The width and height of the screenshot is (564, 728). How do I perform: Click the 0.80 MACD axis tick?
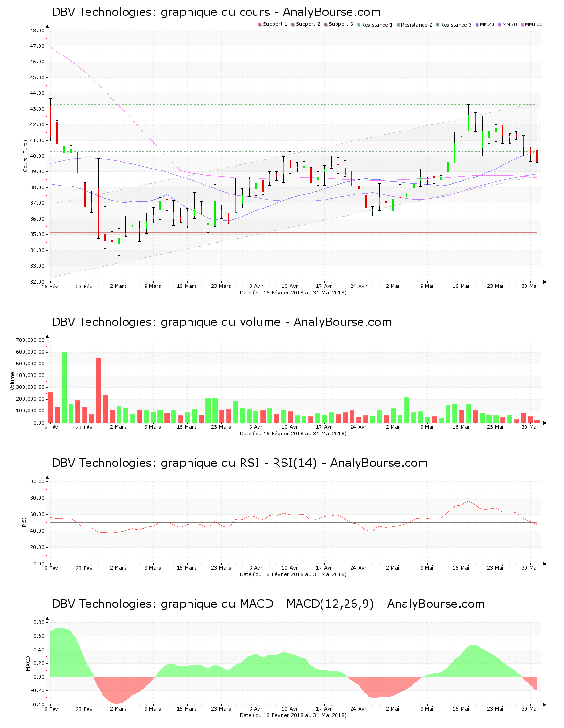(x=39, y=622)
